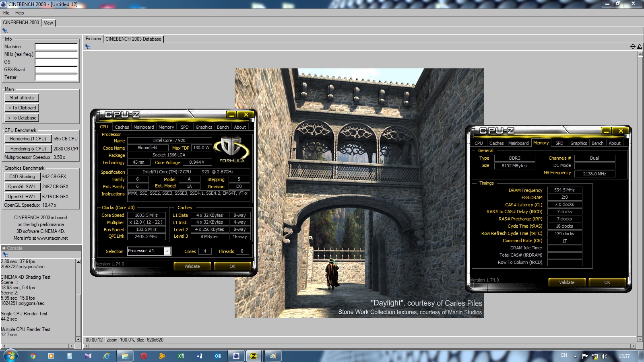The image size is (644, 362).
Task: Click the GFX-Board input field
Action: (56, 70)
